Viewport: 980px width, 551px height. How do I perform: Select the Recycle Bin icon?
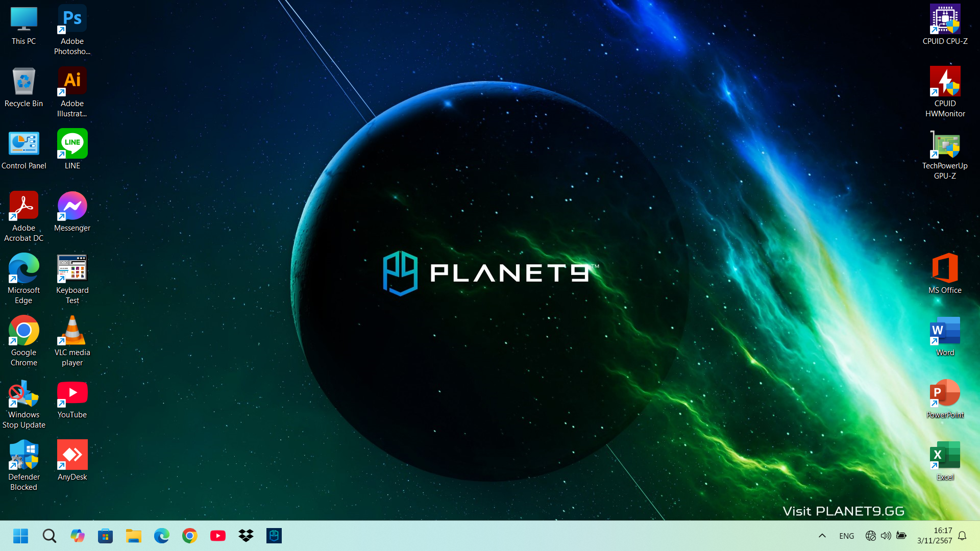[23, 87]
